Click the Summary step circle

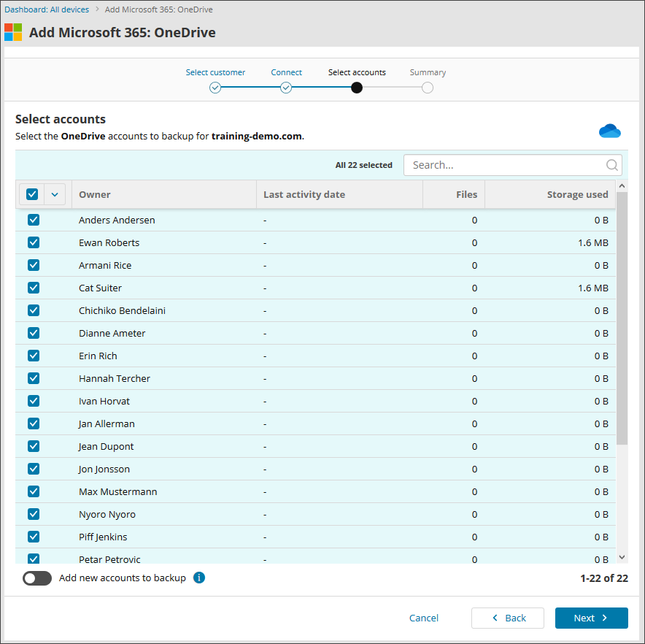pos(428,88)
